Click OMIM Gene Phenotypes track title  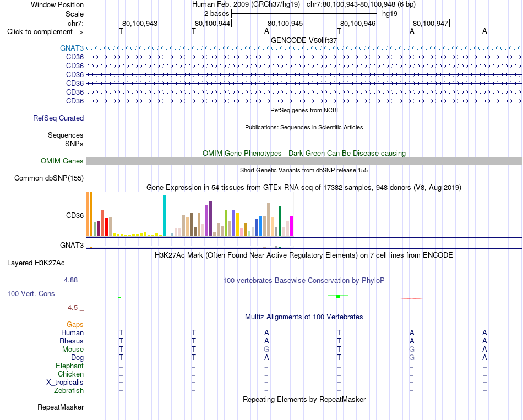click(x=304, y=154)
